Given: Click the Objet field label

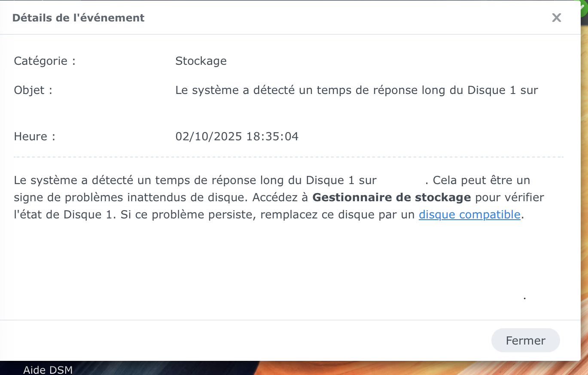Looking at the screenshot, I should (x=33, y=90).
